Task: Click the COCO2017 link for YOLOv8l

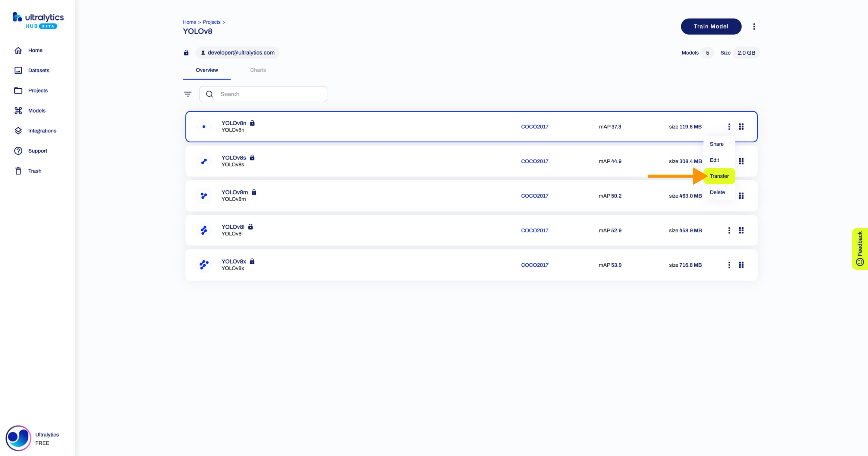Action: click(x=534, y=230)
